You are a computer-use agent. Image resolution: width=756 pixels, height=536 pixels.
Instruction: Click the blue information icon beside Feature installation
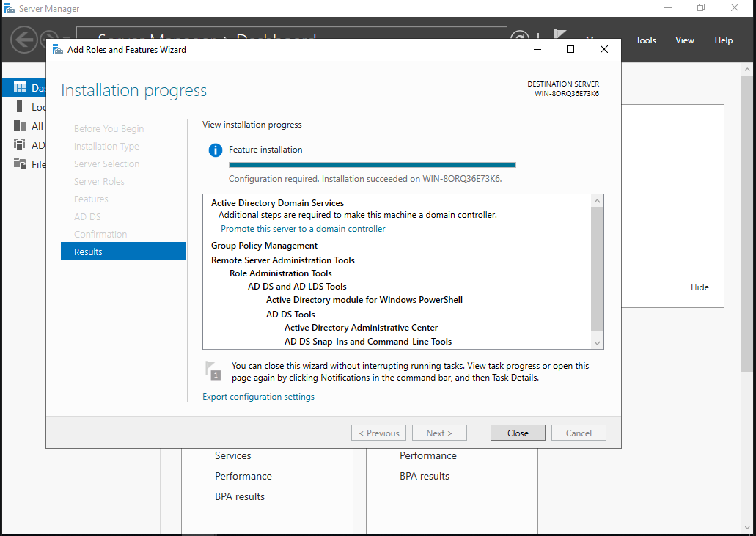[215, 150]
